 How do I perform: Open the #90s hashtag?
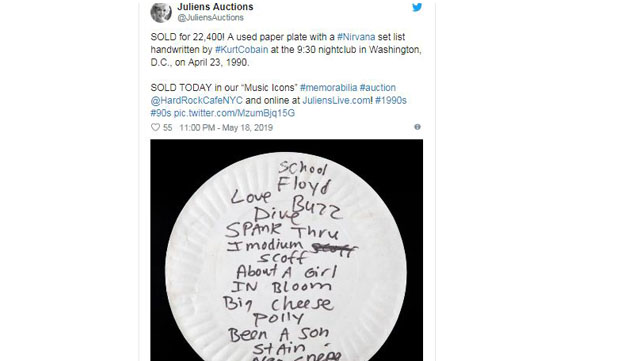(x=160, y=113)
